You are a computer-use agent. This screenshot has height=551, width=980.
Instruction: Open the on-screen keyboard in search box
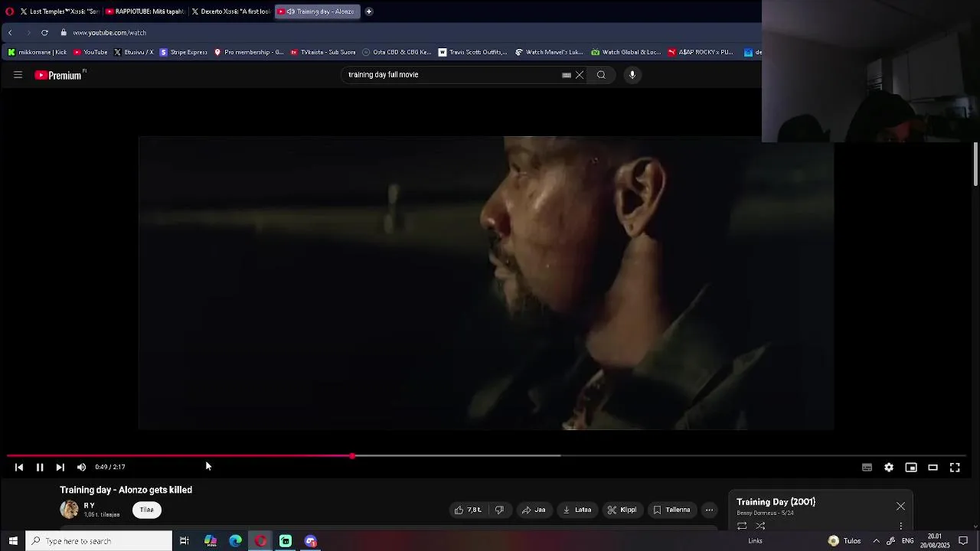point(567,75)
